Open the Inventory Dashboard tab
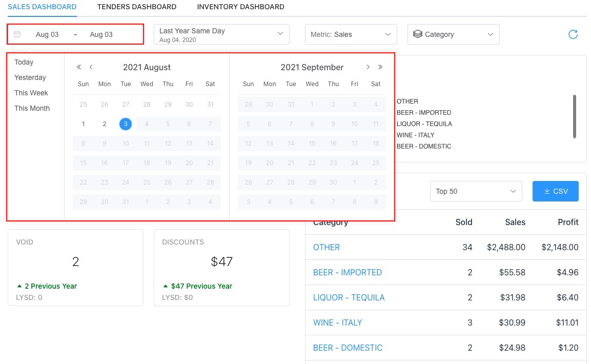 240,7
